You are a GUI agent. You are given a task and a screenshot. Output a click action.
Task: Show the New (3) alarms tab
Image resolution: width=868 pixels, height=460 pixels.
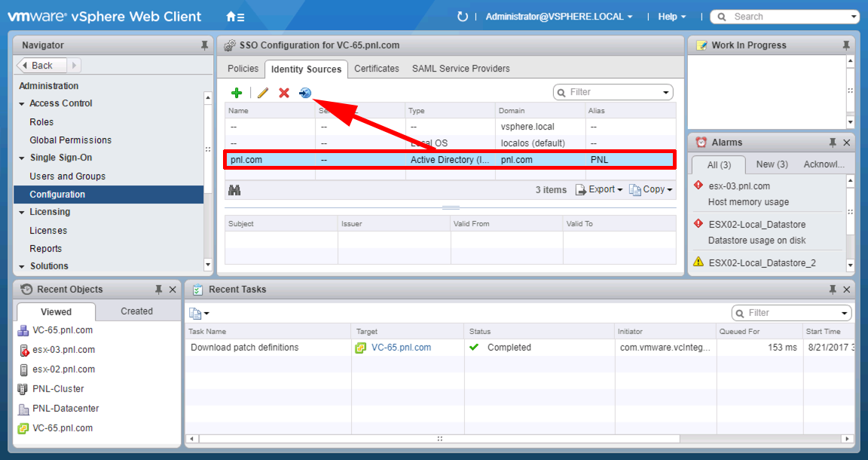point(772,164)
